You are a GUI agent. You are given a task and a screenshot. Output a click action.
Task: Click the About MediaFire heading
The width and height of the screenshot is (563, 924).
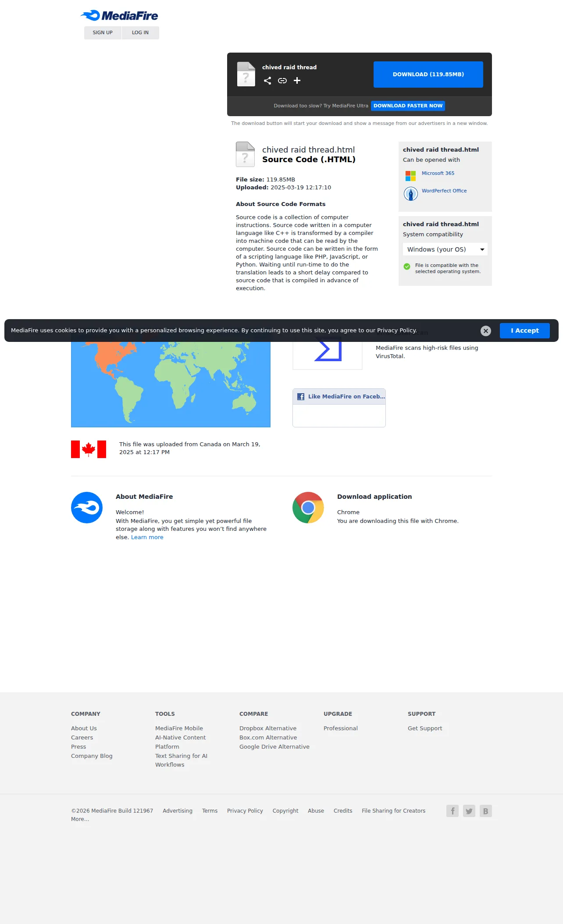click(x=144, y=497)
